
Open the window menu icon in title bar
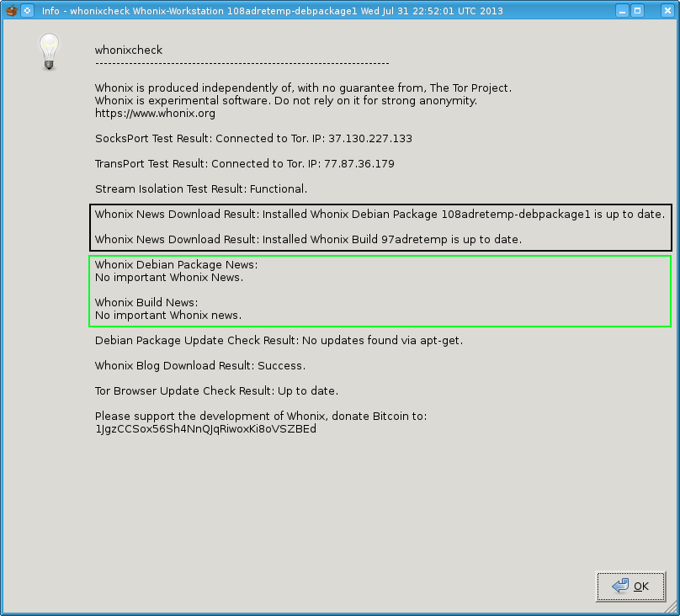11,11
